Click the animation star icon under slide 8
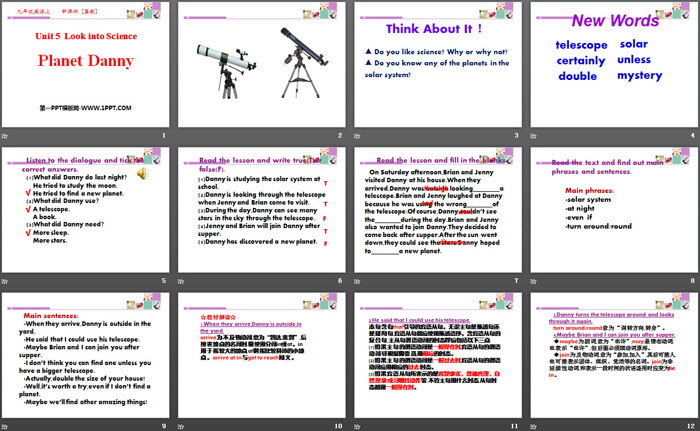700x431 pixels. pos(534,281)
